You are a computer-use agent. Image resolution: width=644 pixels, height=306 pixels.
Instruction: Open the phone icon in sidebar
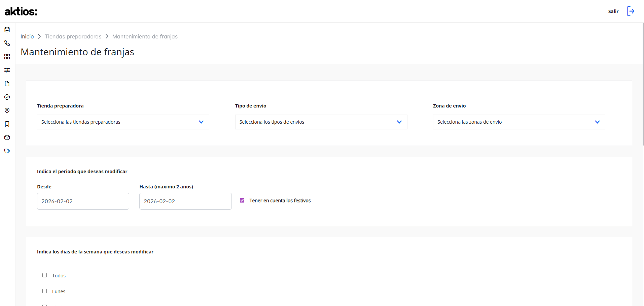pos(7,43)
